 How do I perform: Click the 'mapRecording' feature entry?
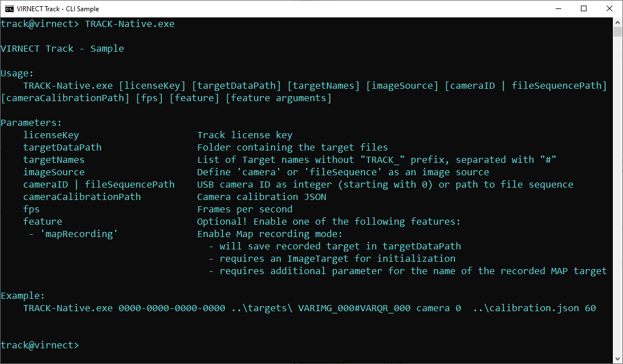pos(79,234)
